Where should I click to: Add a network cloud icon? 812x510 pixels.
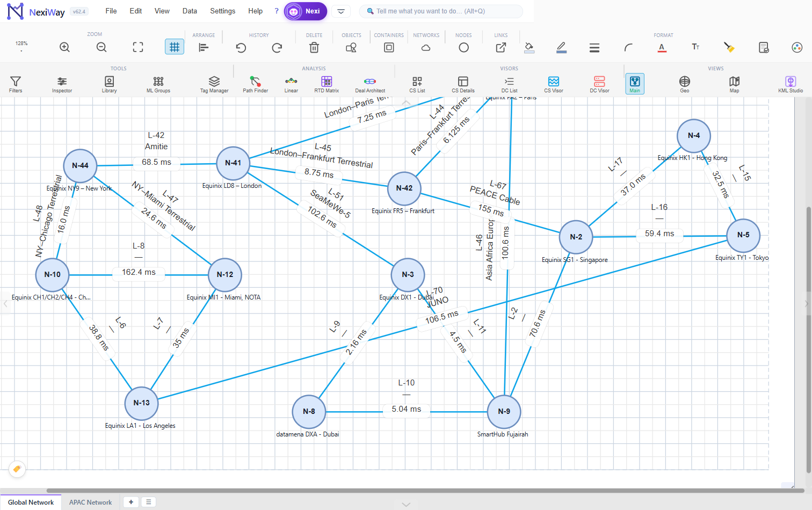click(426, 47)
